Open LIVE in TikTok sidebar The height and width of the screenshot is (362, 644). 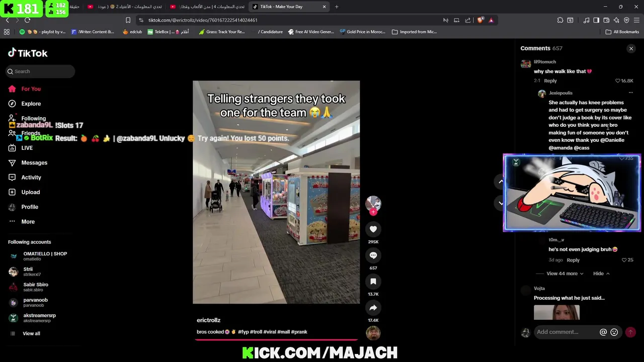click(x=27, y=148)
